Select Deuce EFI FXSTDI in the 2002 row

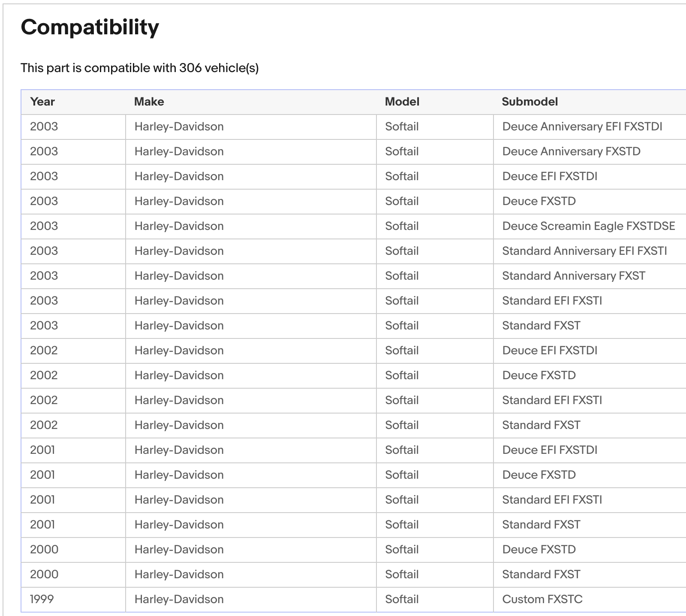coord(550,350)
